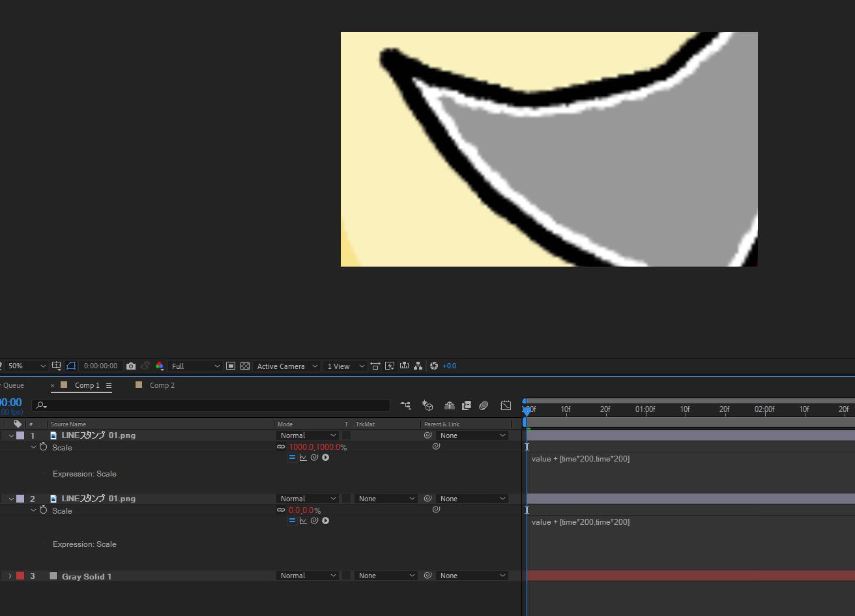Toggle pixel aspect ratio correction icon
The height and width of the screenshot is (616, 855).
375,366
